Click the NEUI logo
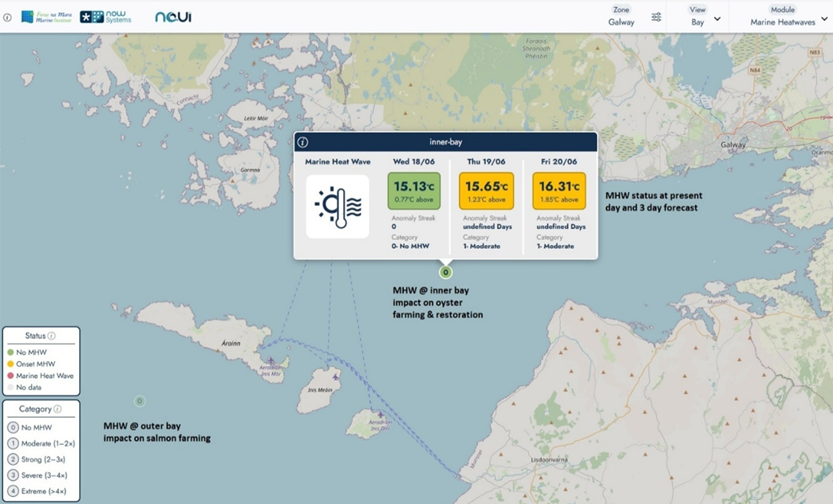The height and width of the screenshot is (504, 833). tap(173, 17)
